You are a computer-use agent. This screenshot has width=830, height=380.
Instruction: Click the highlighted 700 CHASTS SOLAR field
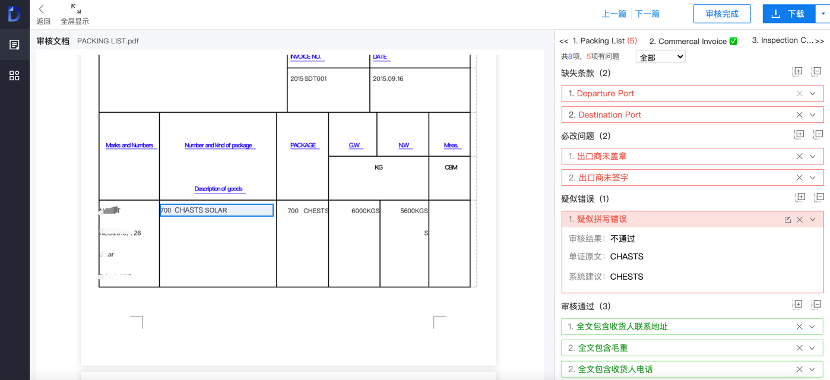(x=216, y=210)
